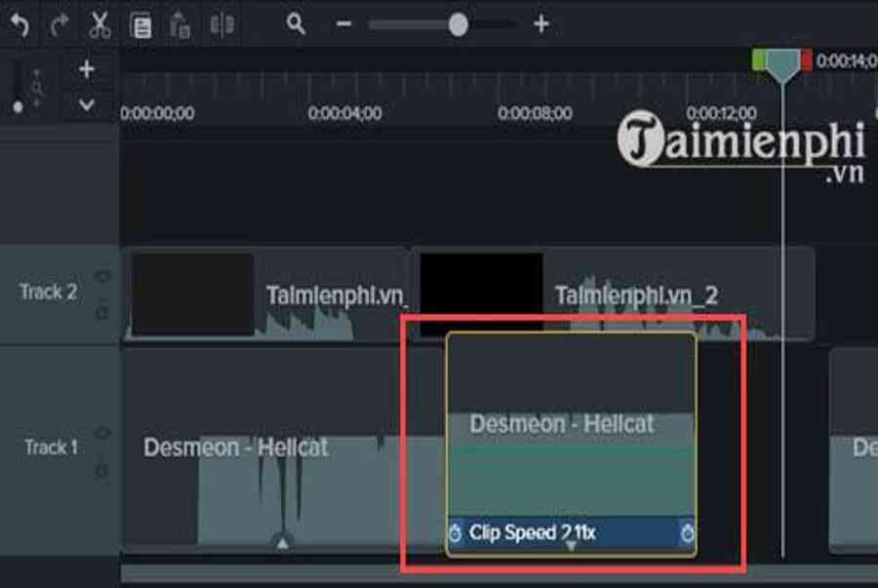This screenshot has height=588, width=878.
Task: Lock Track 1 with its lock icon
Action: pyautogui.click(x=101, y=469)
